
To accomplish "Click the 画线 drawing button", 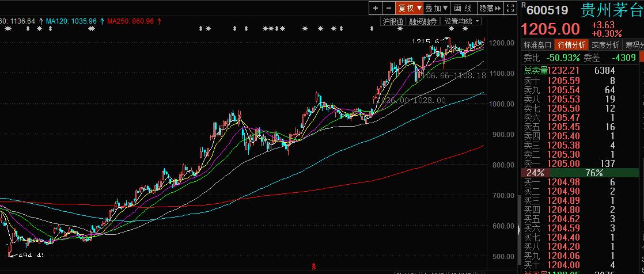I will coord(463,8).
